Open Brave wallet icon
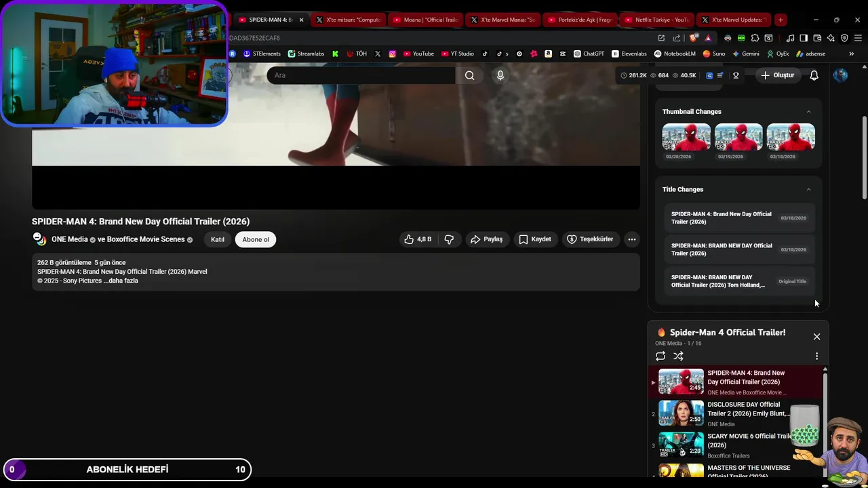 [x=817, y=38]
